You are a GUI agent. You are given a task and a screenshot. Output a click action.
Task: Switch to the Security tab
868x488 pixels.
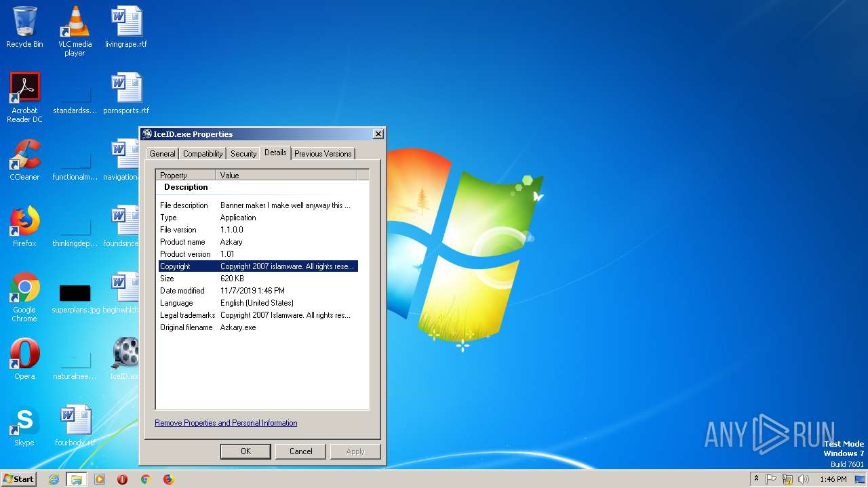(243, 154)
